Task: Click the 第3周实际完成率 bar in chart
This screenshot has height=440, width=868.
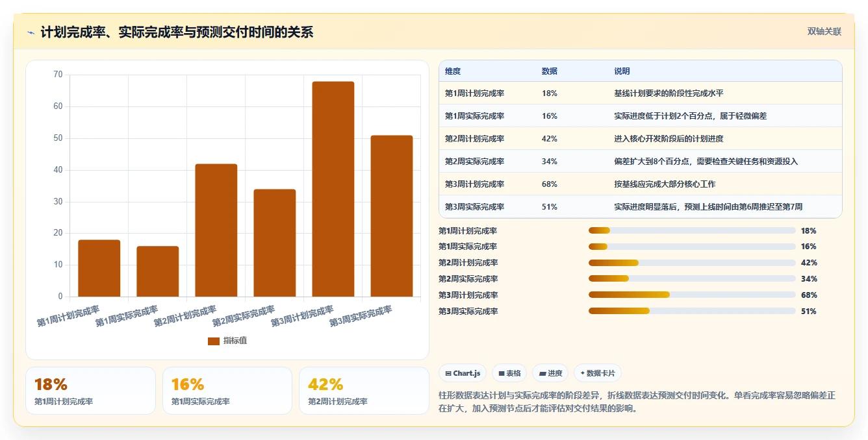Action: tap(392, 216)
